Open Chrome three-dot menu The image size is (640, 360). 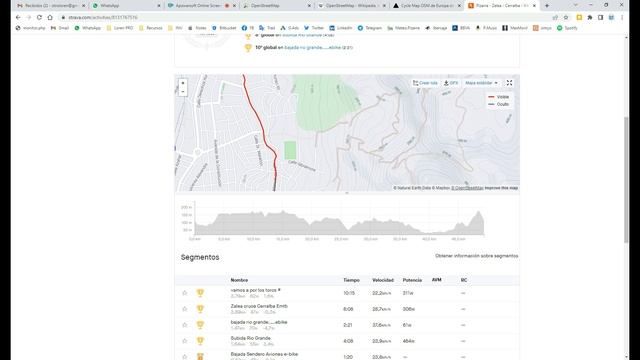coord(622,18)
